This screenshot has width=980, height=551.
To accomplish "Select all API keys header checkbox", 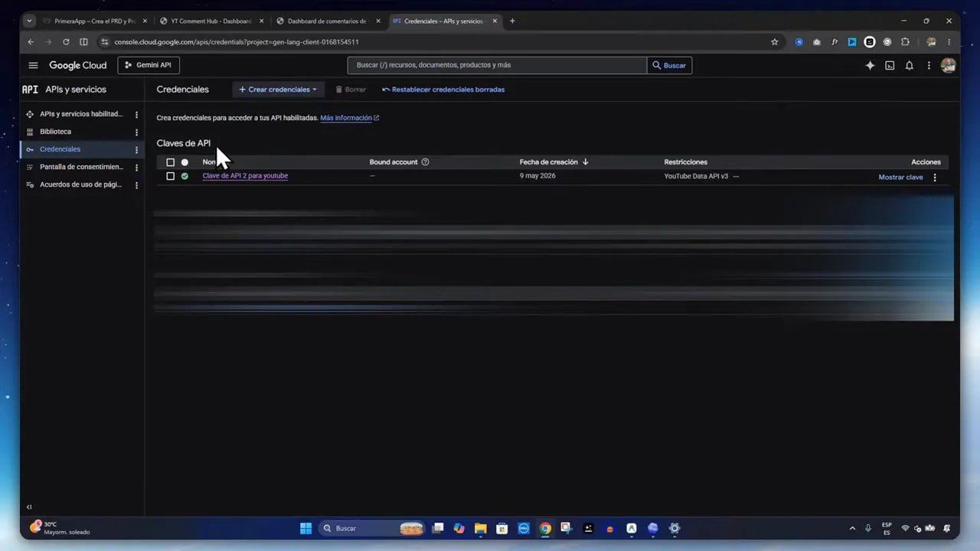I will (170, 162).
